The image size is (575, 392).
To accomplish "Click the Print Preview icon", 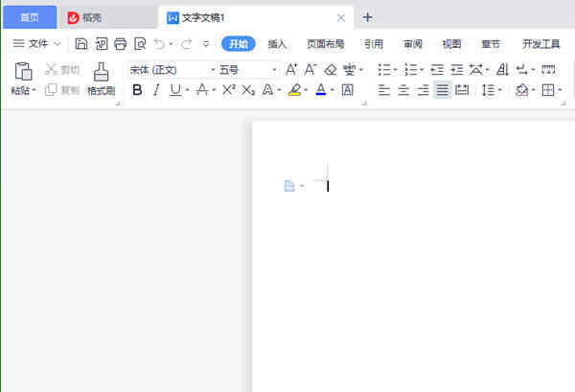I will 140,43.
